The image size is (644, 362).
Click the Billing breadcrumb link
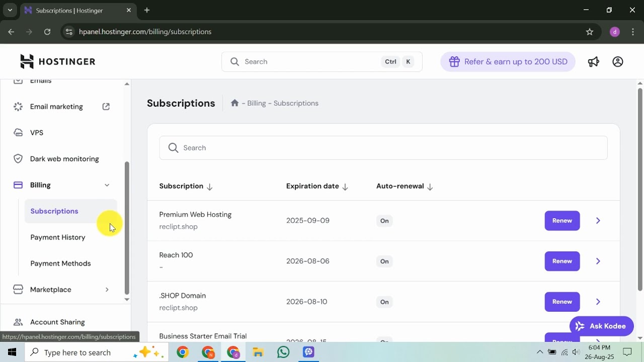257,103
